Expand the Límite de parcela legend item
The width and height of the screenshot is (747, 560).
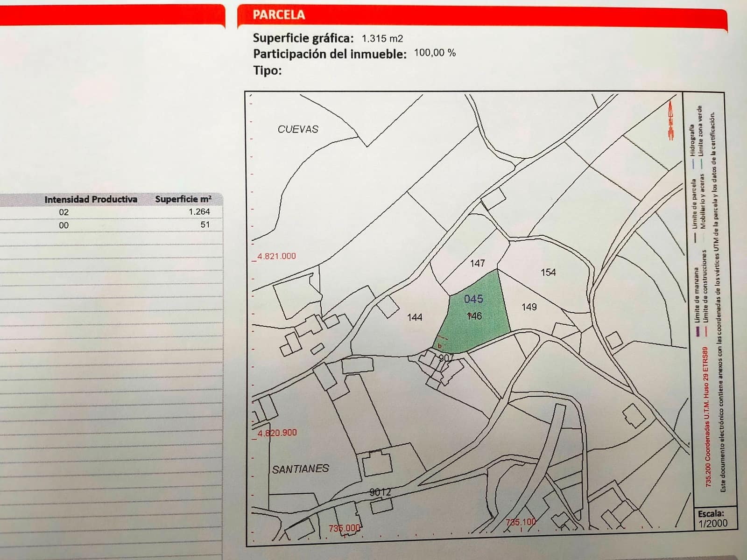(x=695, y=204)
